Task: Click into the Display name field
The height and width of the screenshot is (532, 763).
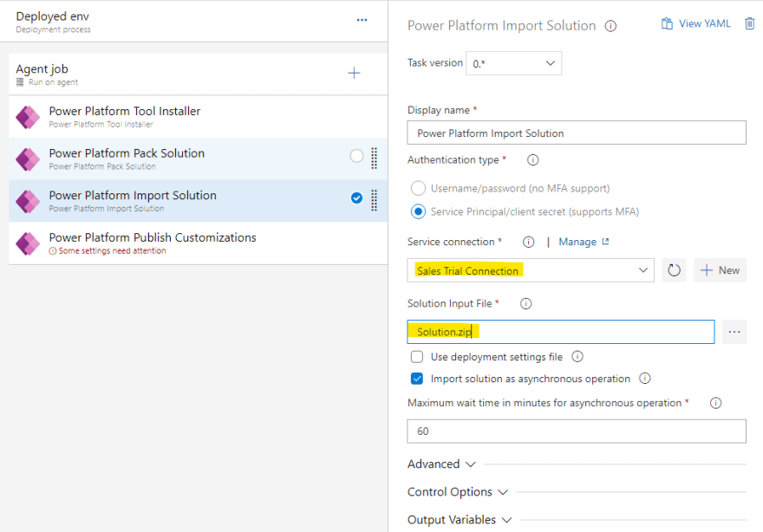Action: coord(577,133)
